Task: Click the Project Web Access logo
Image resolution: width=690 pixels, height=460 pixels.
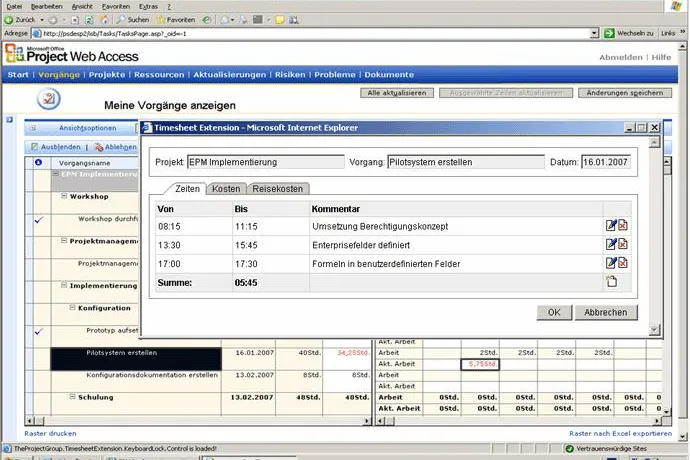Action: tap(72, 55)
